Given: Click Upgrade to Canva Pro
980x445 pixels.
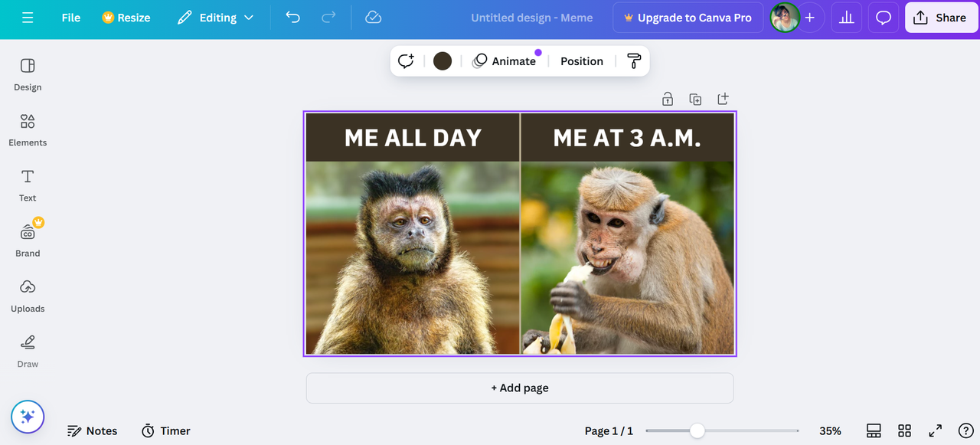Looking at the screenshot, I should [688, 18].
